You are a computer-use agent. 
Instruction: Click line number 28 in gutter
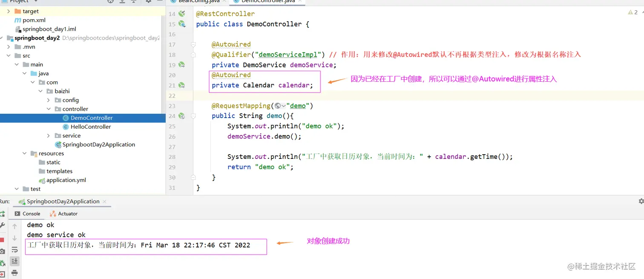pos(172,157)
